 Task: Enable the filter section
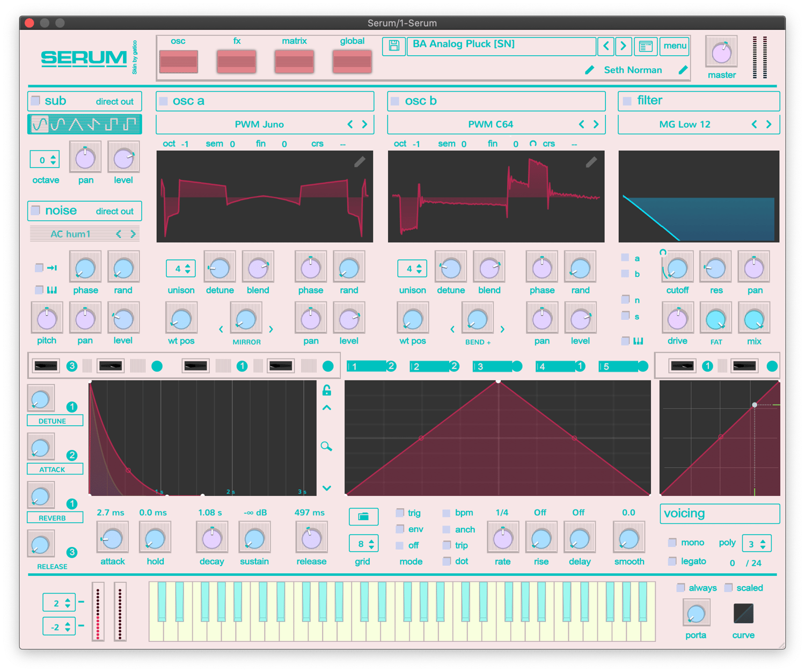627,100
